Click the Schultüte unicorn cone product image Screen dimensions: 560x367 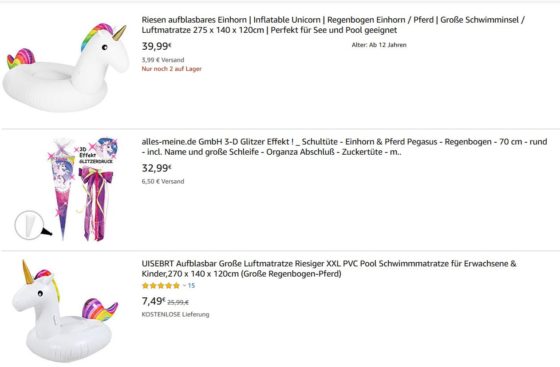61,189
